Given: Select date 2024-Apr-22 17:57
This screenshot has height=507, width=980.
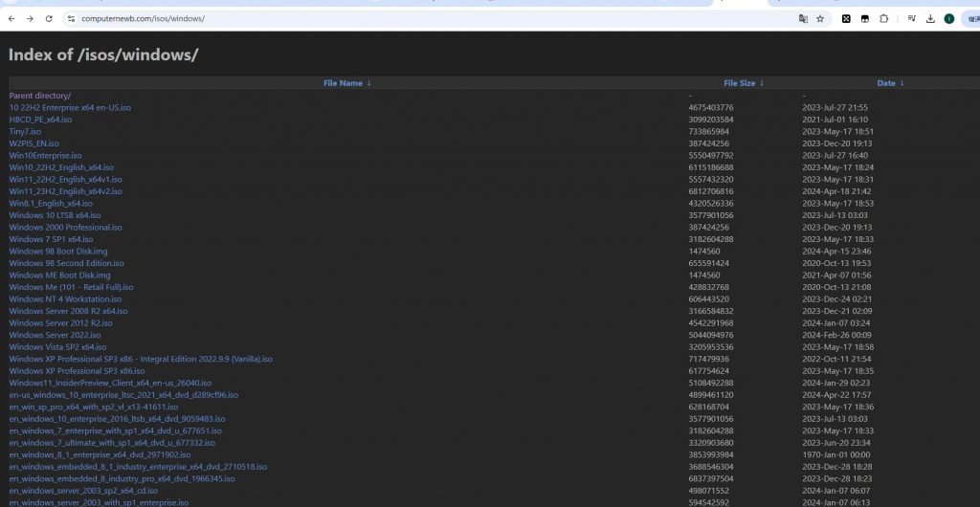Looking at the screenshot, I should click(836, 395).
